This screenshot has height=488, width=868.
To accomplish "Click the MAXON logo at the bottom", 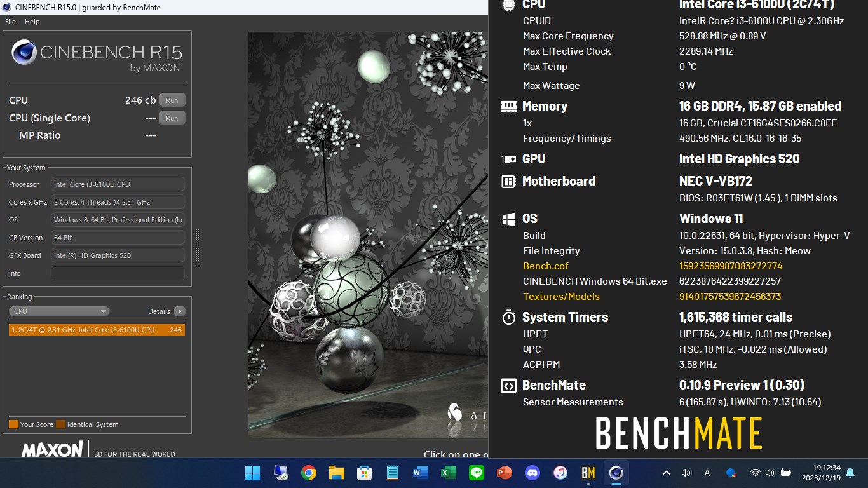I will (53, 450).
